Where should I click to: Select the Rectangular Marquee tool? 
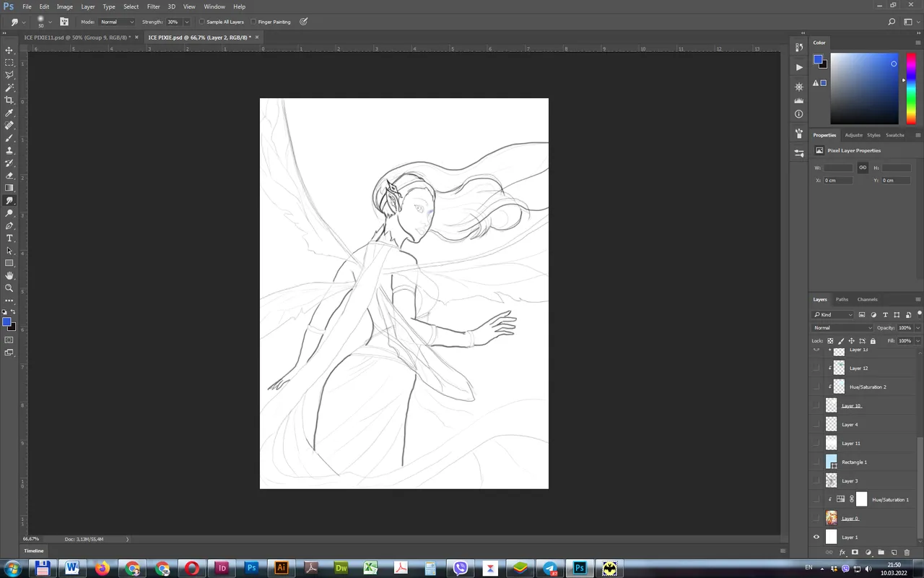9,63
